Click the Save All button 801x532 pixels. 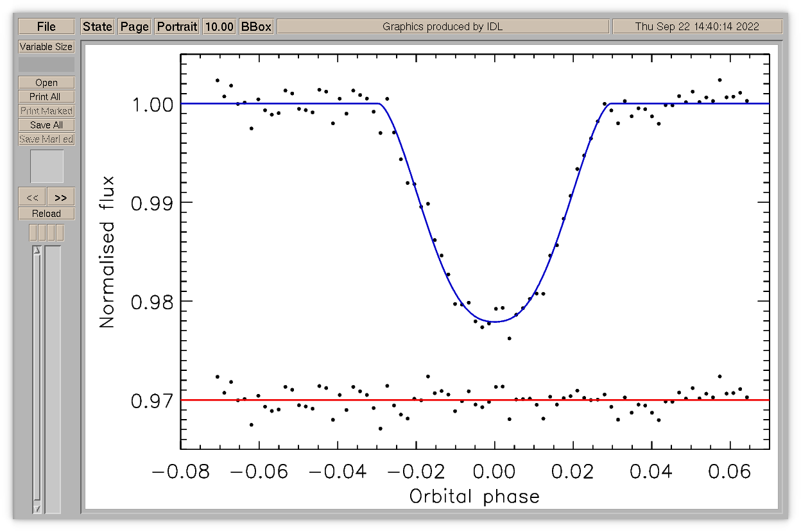click(x=47, y=125)
